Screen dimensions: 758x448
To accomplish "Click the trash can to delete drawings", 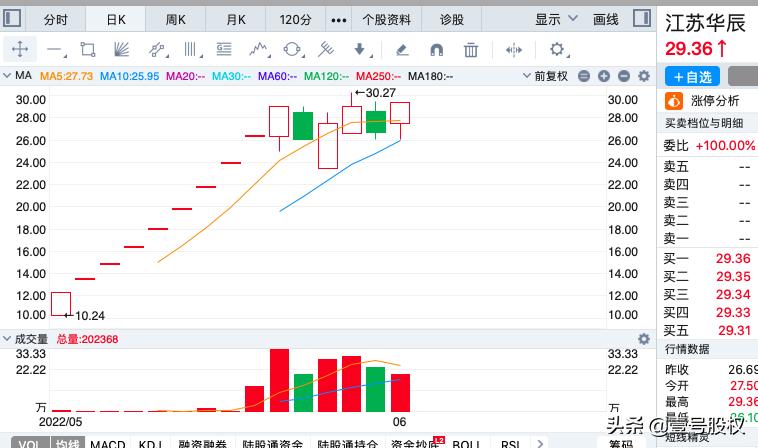I will pos(471,49).
